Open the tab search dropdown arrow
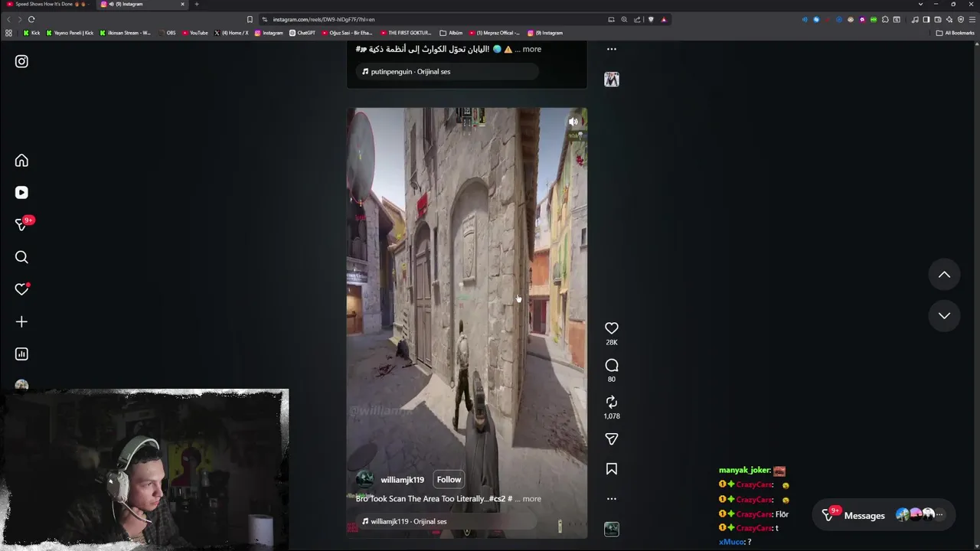Screen dimensions: 980x551 tap(920, 4)
